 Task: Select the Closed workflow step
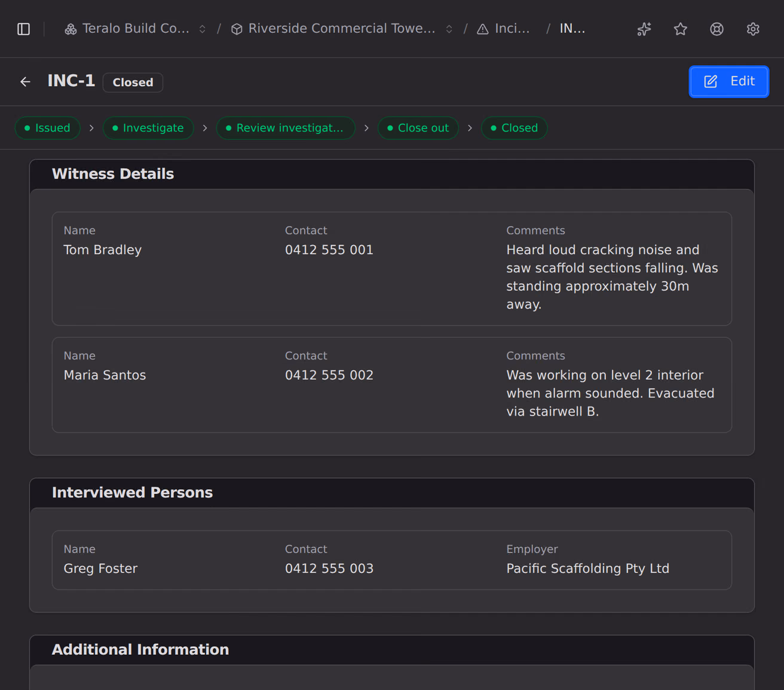pyautogui.click(x=514, y=128)
